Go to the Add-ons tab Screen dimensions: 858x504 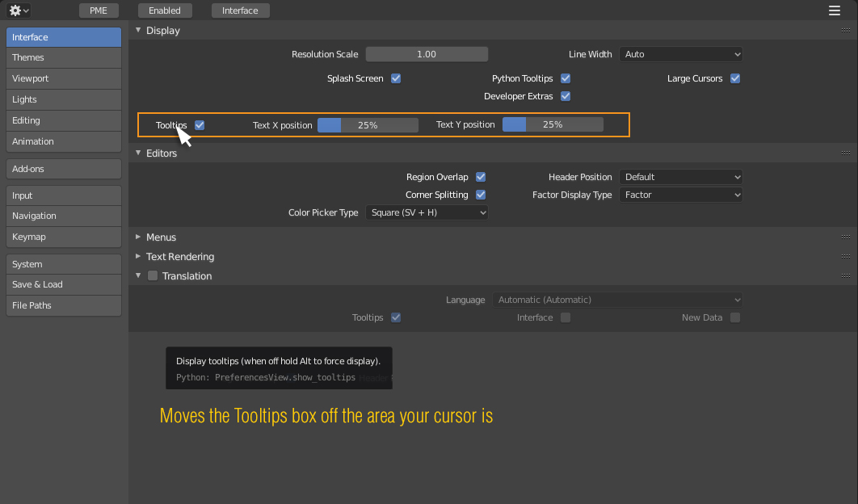pos(64,169)
